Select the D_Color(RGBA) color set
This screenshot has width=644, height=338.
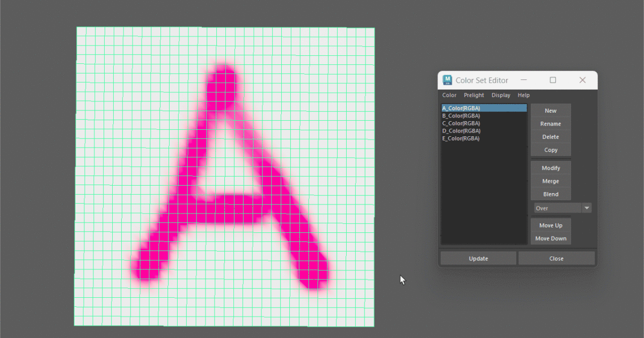coord(461,131)
